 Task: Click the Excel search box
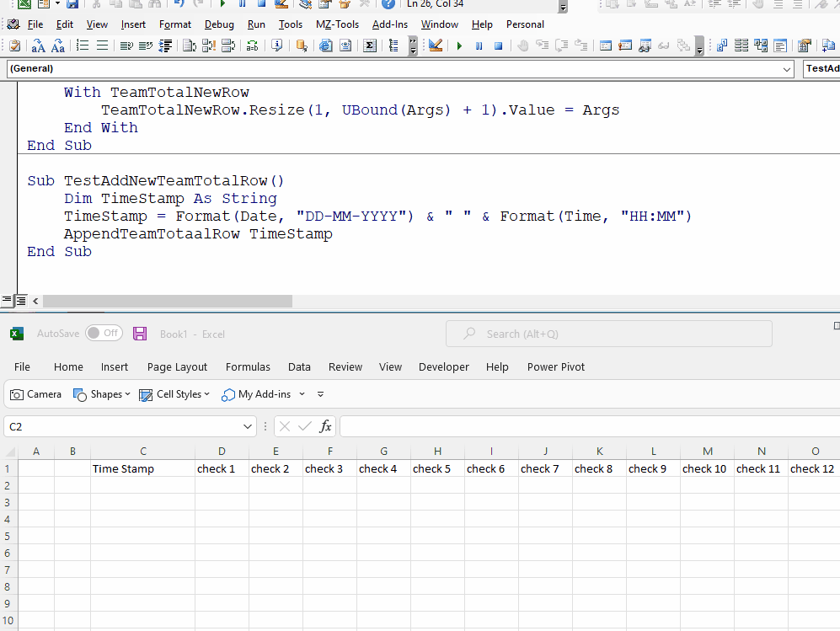coord(609,334)
